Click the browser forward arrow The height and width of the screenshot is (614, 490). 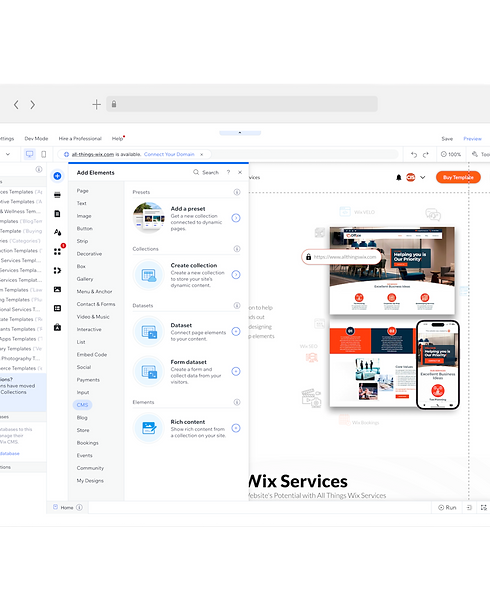(x=33, y=105)
